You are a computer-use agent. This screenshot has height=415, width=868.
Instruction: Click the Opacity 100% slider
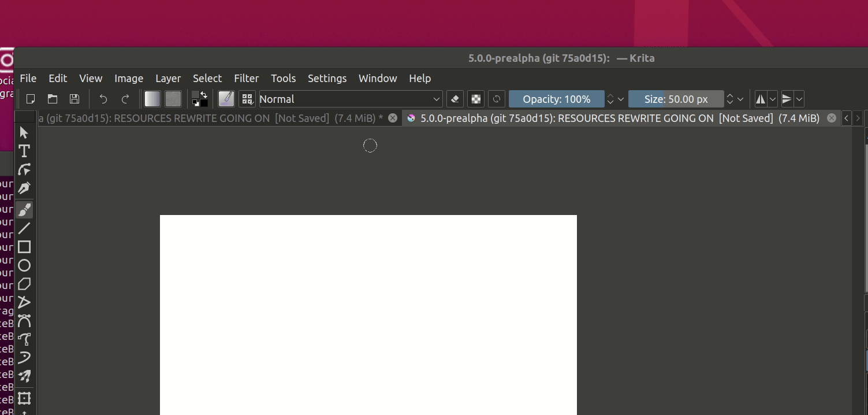coord(556,99)
